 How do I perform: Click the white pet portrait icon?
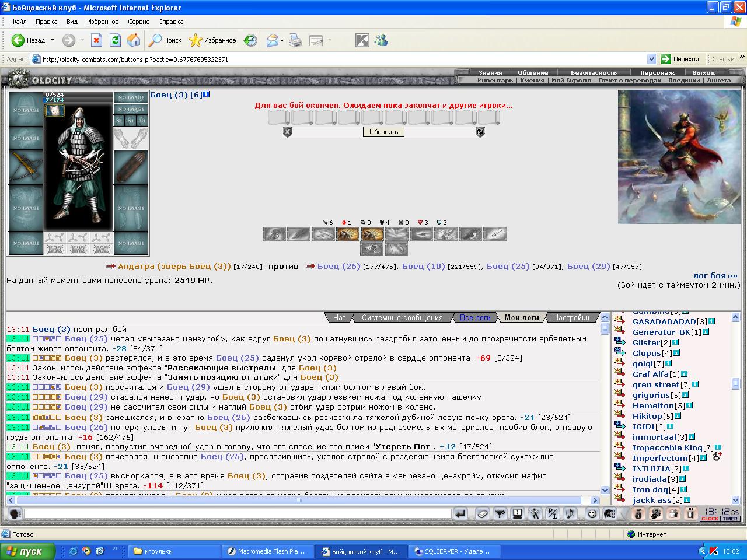[55, 110]
